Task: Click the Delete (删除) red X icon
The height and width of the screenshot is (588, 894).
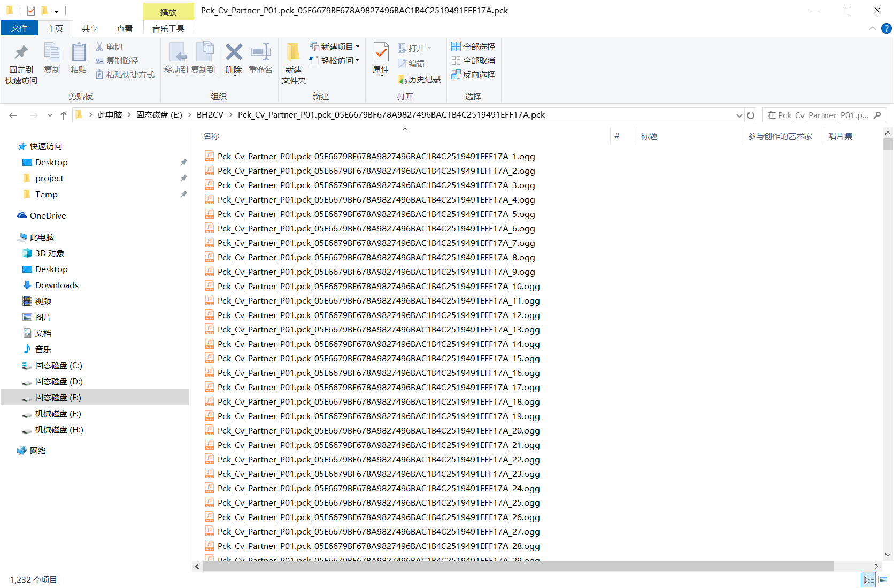Action: pyautogui.click(x=234, y=52)
